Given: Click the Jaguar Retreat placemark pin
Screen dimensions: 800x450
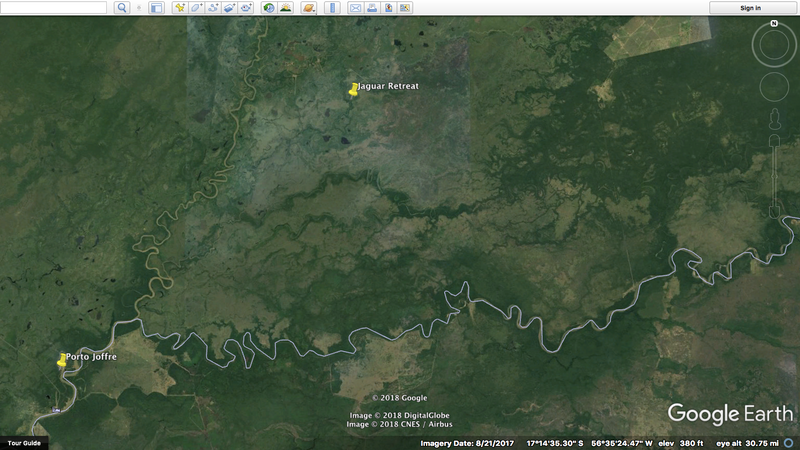Looking at the screenshot, I should click(353, 90).
